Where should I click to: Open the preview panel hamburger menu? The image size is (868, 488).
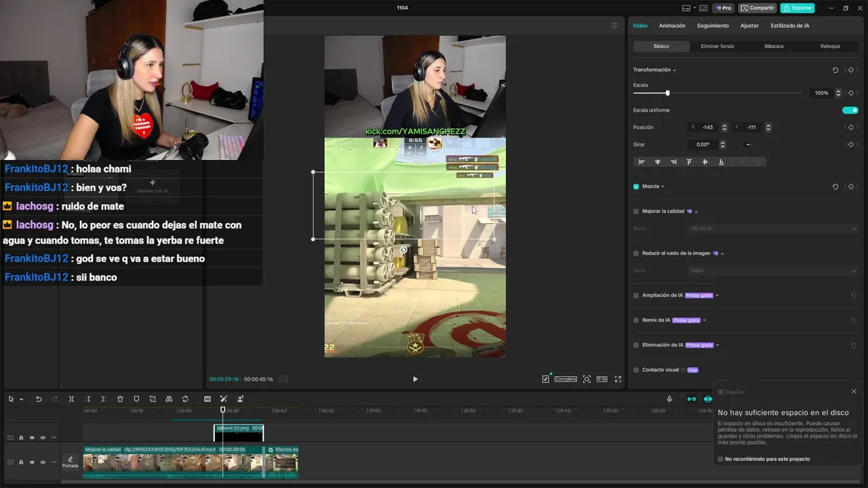614,26
